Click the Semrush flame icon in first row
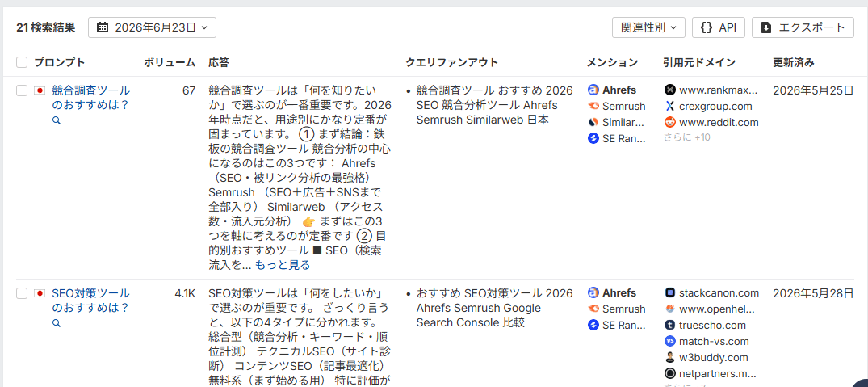Viewport: 868px width, 387px height. [x=593, y=107]
